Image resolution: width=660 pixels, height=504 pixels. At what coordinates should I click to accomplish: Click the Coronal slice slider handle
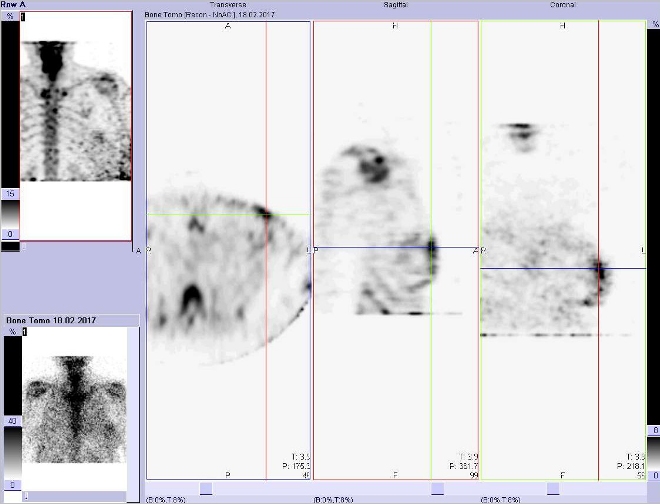coord(553,489)
